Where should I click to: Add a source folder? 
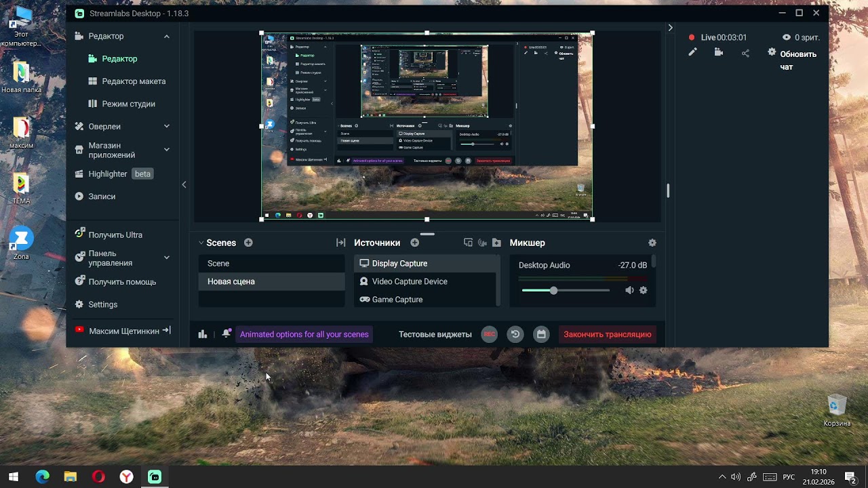pyautogui.click(x=496, y=243)
